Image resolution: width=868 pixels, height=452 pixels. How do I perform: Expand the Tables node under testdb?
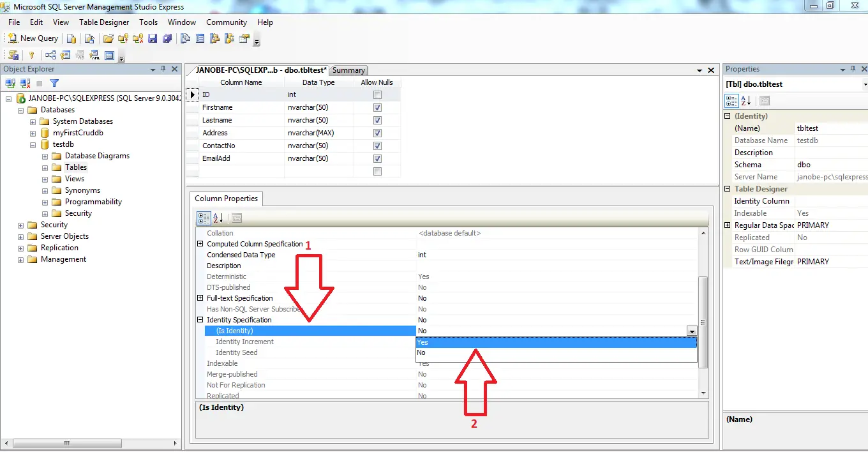(45, 167)
